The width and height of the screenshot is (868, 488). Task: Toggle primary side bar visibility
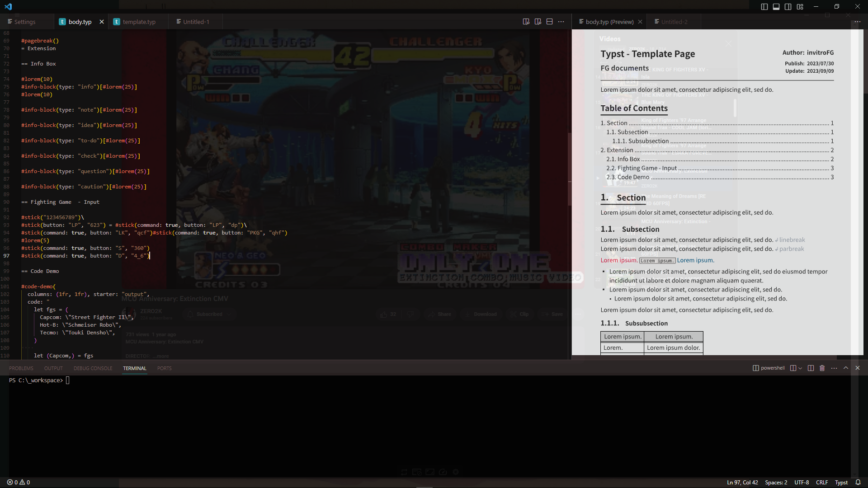[x=764, y=7]
